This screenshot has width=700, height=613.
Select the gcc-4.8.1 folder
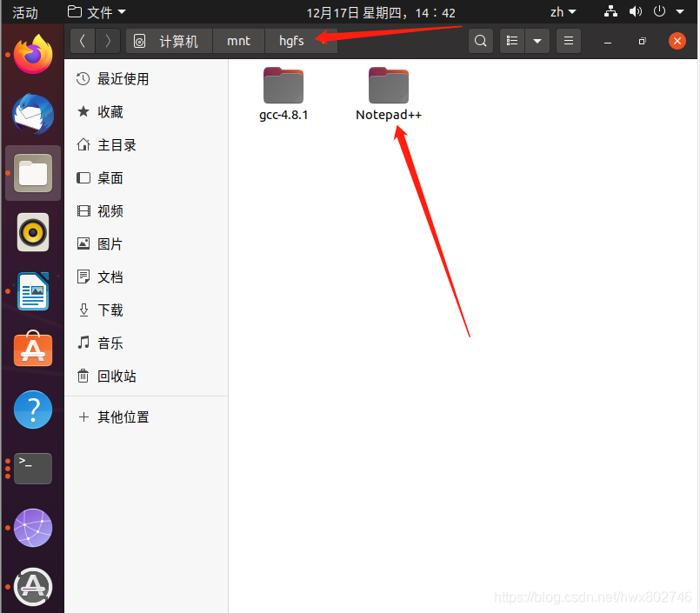coord(283,95)
